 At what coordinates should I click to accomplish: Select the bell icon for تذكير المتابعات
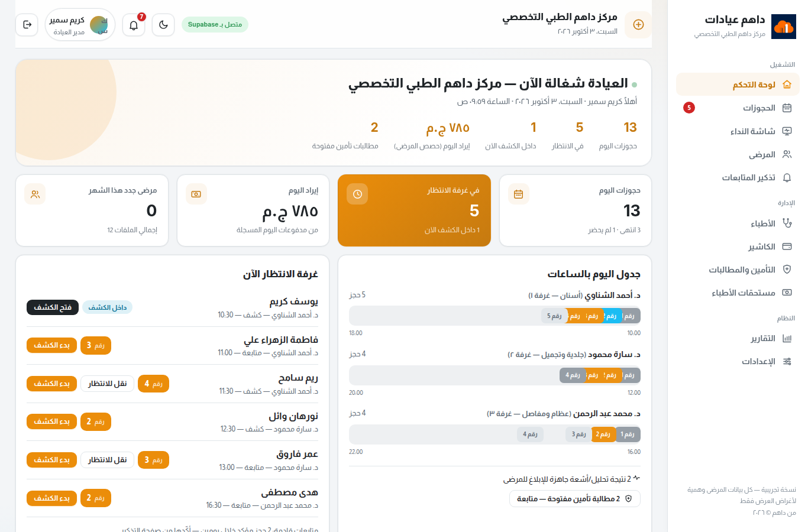[x=787, y=177]
